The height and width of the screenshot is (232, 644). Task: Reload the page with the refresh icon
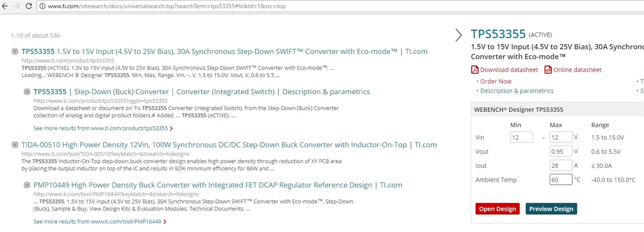[x=29, y=6]
